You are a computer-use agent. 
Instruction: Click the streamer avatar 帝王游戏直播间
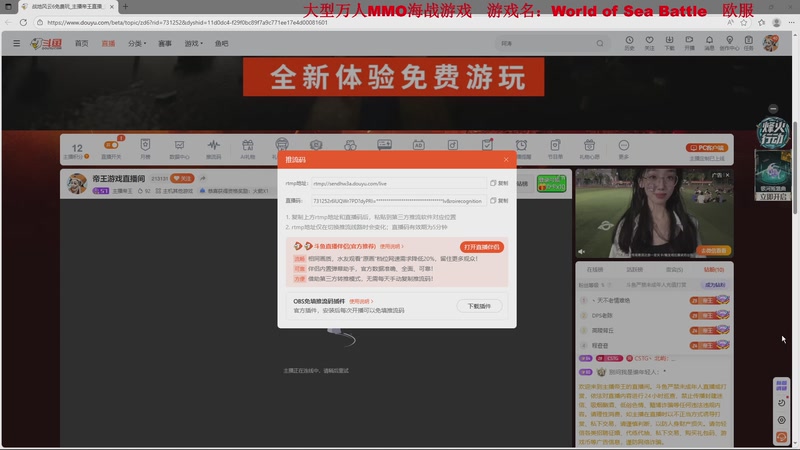tap(77, 184)
